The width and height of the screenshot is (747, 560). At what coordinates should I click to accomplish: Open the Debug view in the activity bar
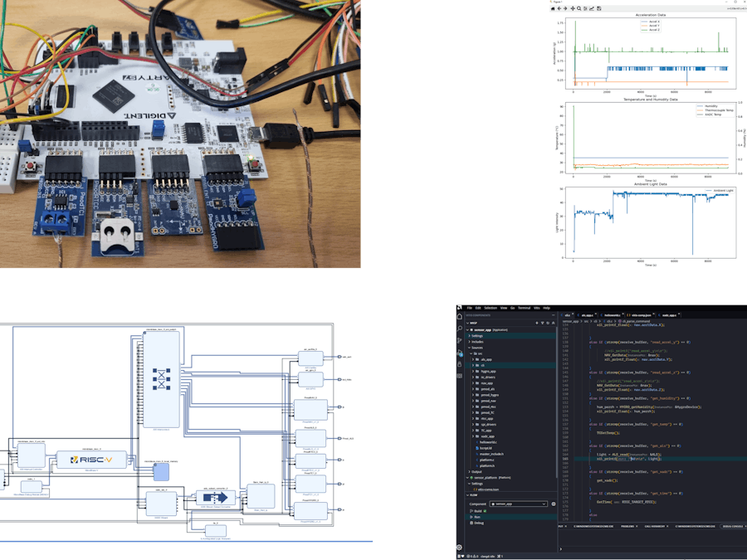click(x=459, y=352)
